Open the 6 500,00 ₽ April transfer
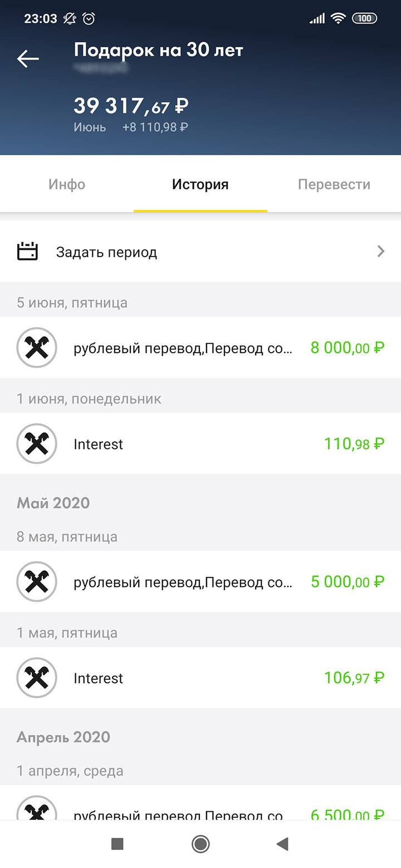 pos(200,803)
